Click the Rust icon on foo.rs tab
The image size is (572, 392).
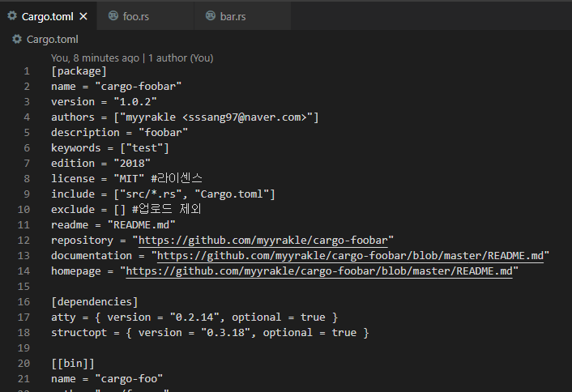[113, 16]
